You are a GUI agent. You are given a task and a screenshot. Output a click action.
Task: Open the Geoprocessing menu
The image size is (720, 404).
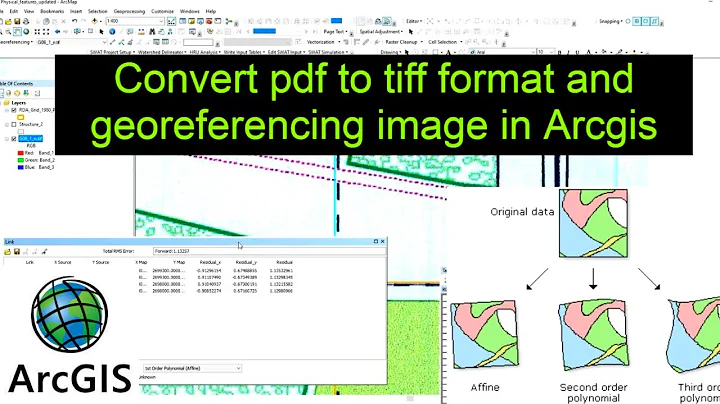129,11
